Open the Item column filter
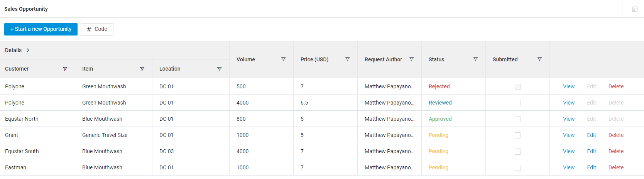This screenshot has width=644, height=179. point(142,69)
